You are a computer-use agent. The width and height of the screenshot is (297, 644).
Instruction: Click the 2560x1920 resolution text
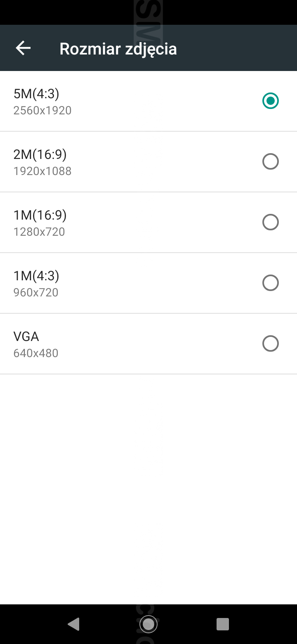click(x=42, y=111)
